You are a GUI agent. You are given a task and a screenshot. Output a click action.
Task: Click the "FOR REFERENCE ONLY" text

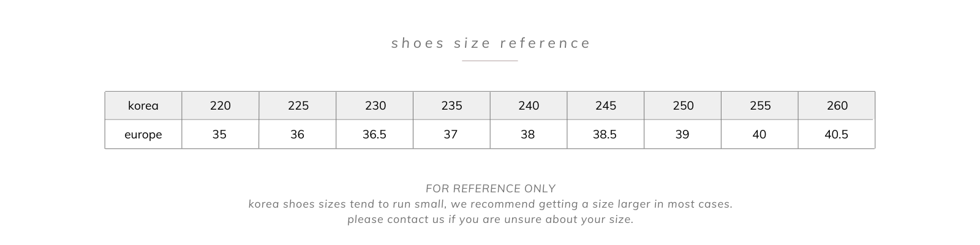(491, 189)
